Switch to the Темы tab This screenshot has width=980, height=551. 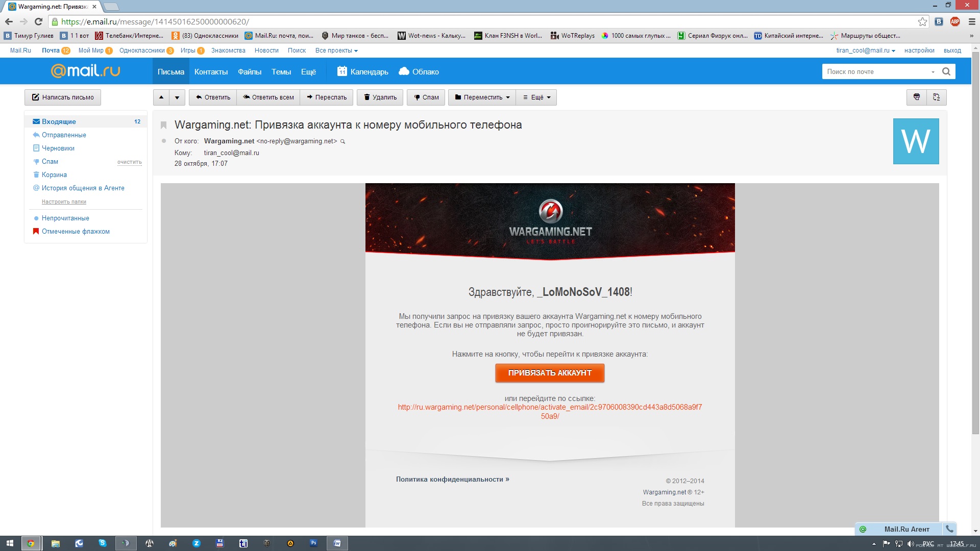(x=281, y=71)
